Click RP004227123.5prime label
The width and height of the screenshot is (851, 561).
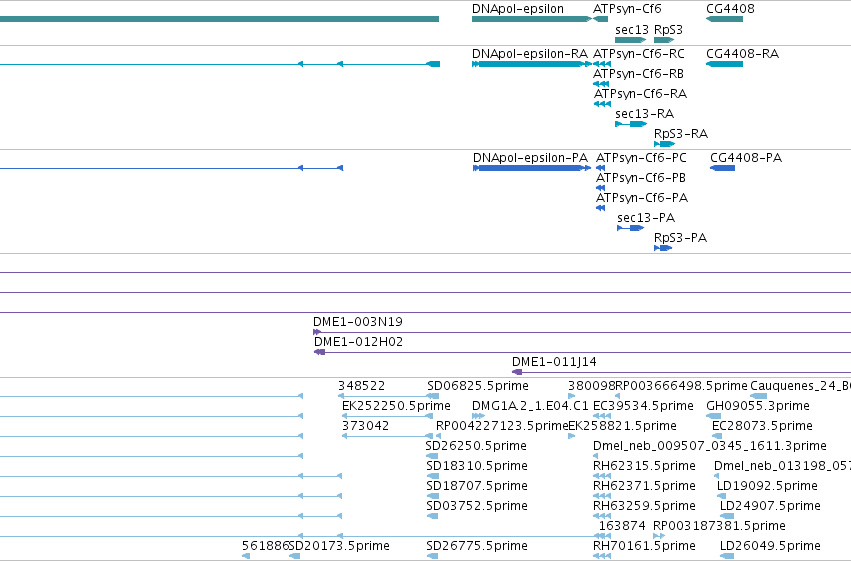coord(502,426)
